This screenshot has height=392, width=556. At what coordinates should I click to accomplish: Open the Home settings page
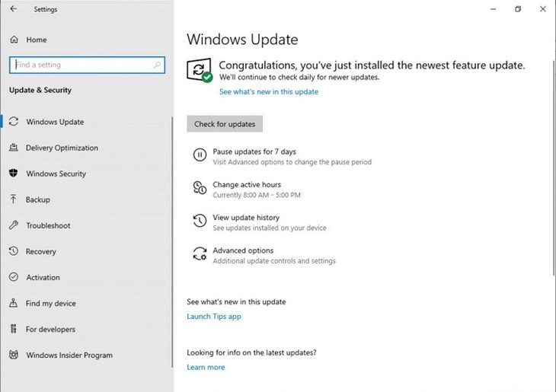click(36, 40)
